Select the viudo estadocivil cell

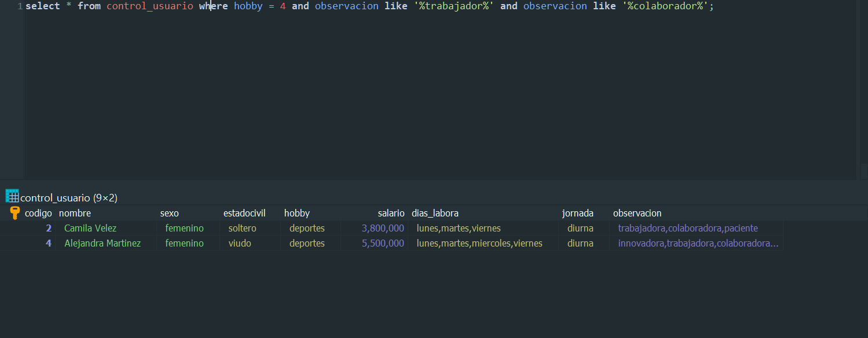pos(250,243)
